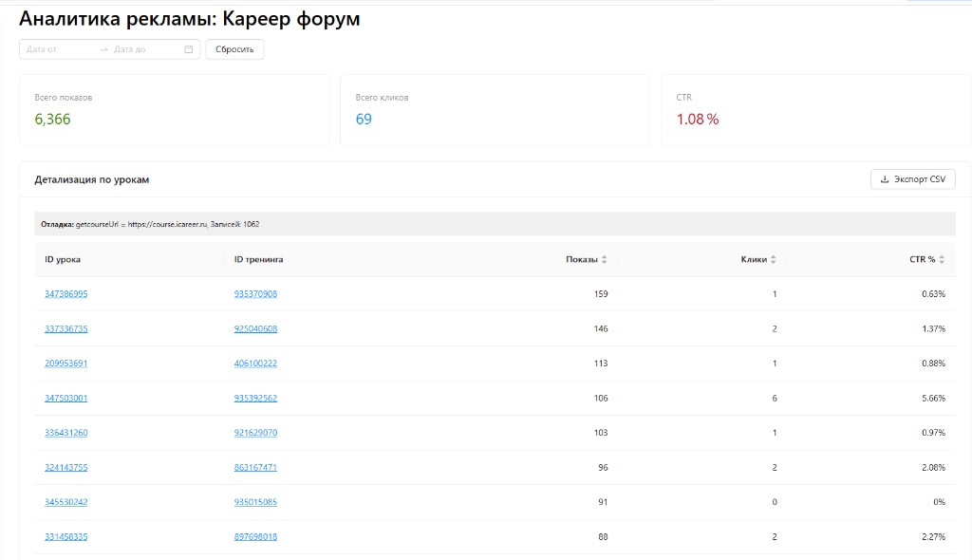Open training link 921629070

point(255,433)
